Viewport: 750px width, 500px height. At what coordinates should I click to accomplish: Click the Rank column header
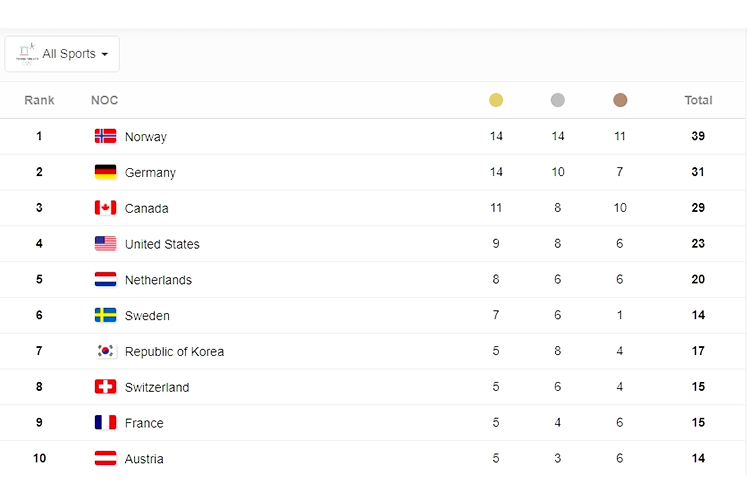(39, 100)
